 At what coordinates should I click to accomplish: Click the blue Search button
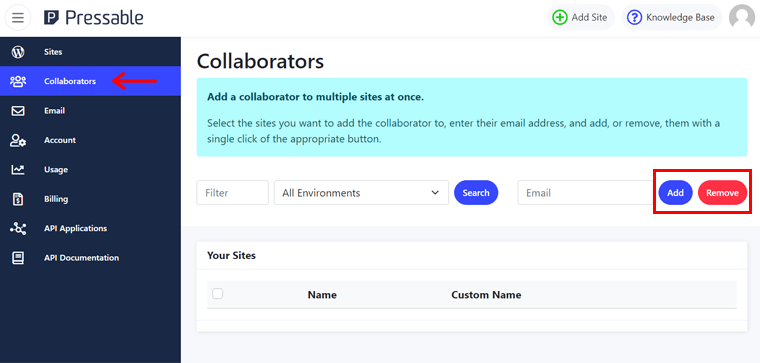click(476, 193)
